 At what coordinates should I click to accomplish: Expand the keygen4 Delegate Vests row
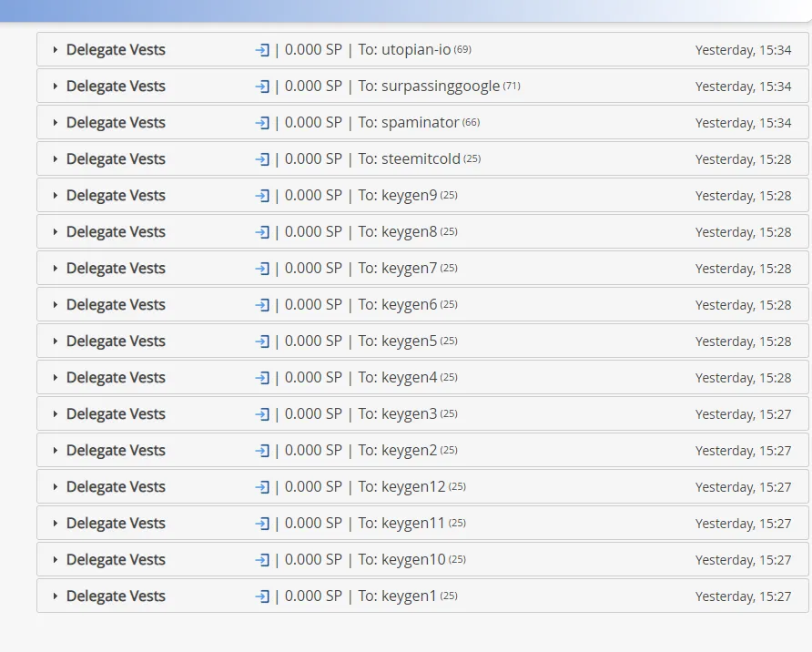55,378
